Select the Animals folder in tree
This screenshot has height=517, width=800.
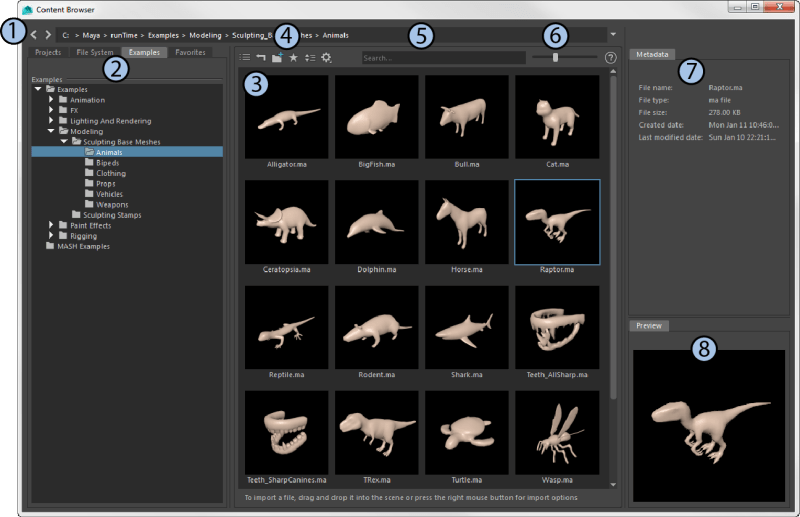[127, 152]
